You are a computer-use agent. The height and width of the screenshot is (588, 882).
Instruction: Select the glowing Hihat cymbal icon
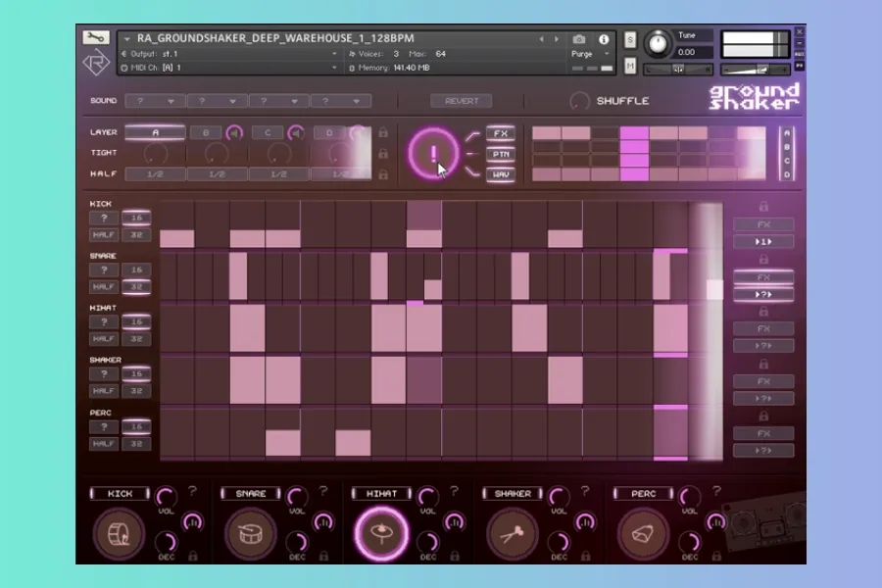click(381, 532)
